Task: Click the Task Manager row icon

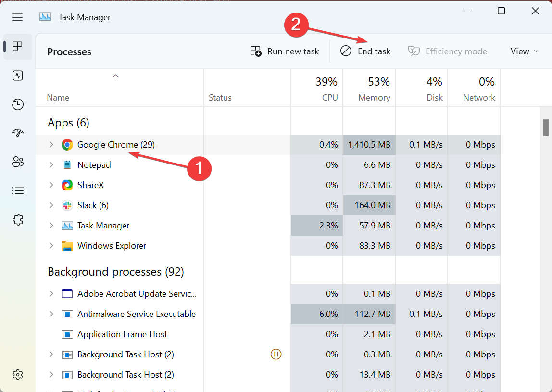Action: pos(67,226)
